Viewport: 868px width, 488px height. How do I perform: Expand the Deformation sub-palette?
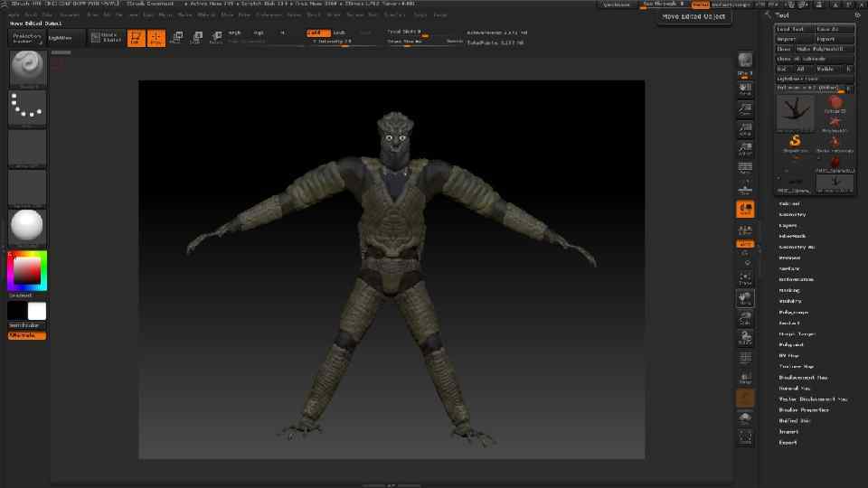click(796, 279)
